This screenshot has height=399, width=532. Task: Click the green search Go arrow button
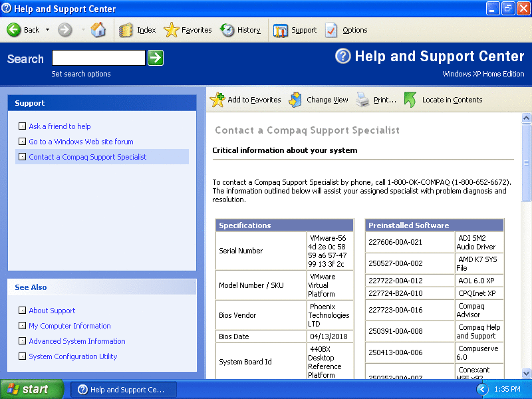click(156, 58)
